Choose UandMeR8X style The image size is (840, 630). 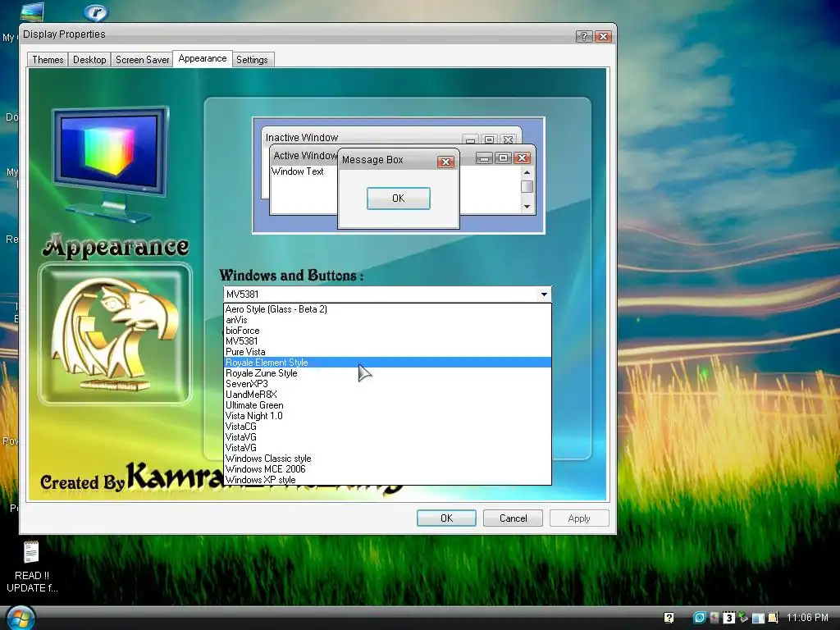(387, 395)
